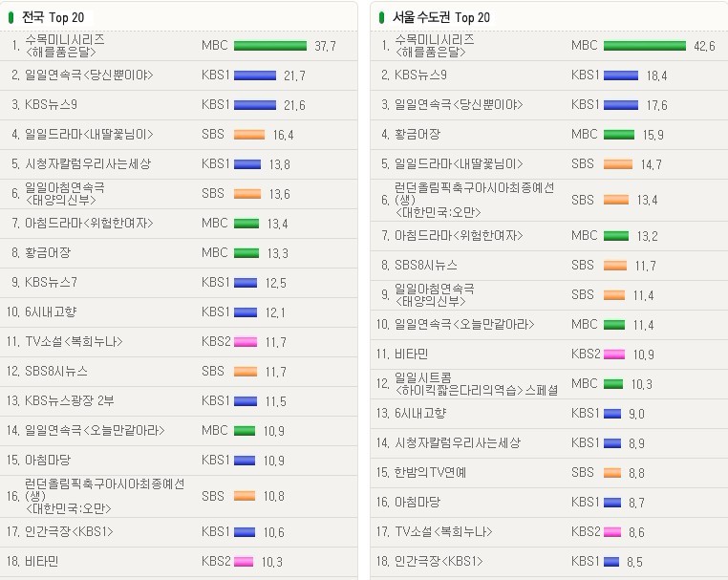Click the green bar next to rating 42.6
Viewport: 728px width, 580px height.
coord(645,46)
